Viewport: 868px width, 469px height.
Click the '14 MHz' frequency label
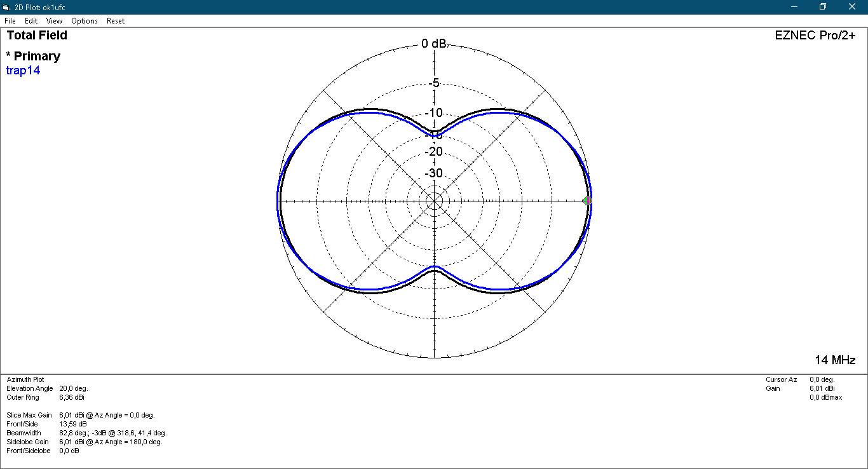coord(835,360)
